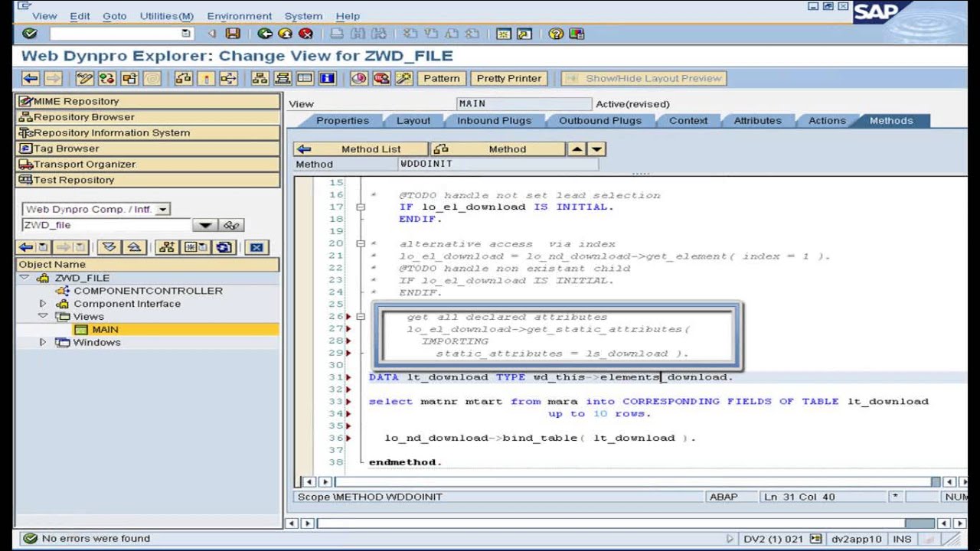The width and height of the screenshot is (980, 551).
Task: Click the yellow Exit icon
Action: point(286,34)
